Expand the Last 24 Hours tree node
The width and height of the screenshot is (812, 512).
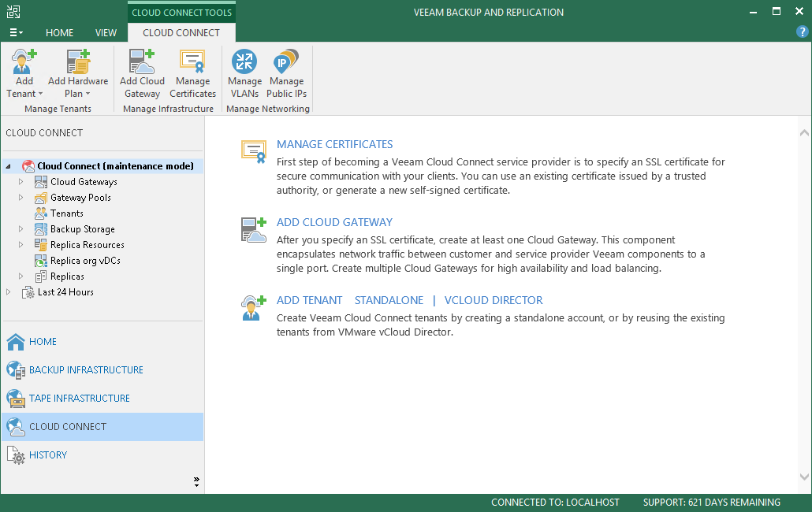pyautogui.click(x=9, y=292)
